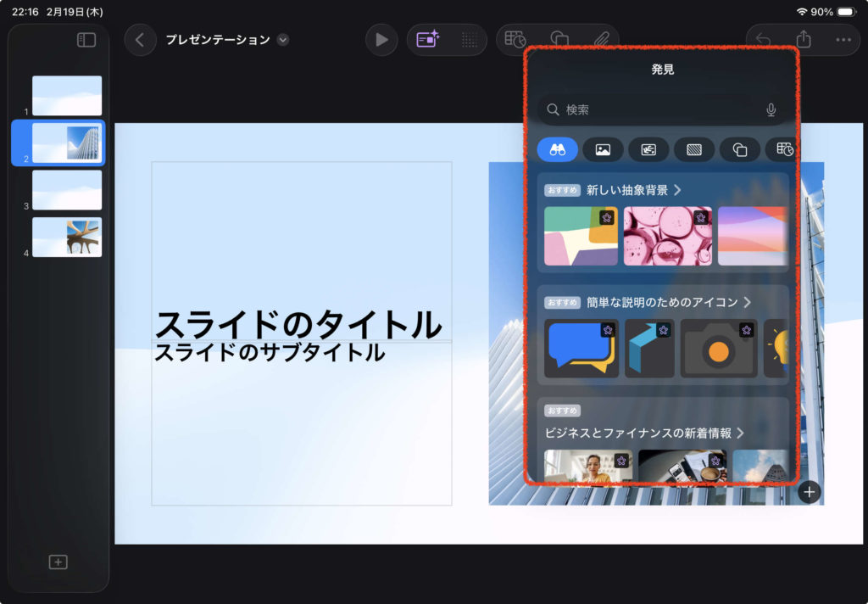Tap the share icon in toolbar
This screenshot has height=604, width=868.
pyautogui.click(x=804, y=40)
